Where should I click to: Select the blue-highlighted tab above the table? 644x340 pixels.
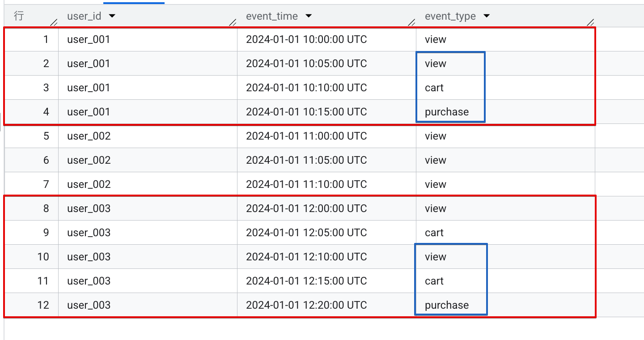tap(134, 2)
